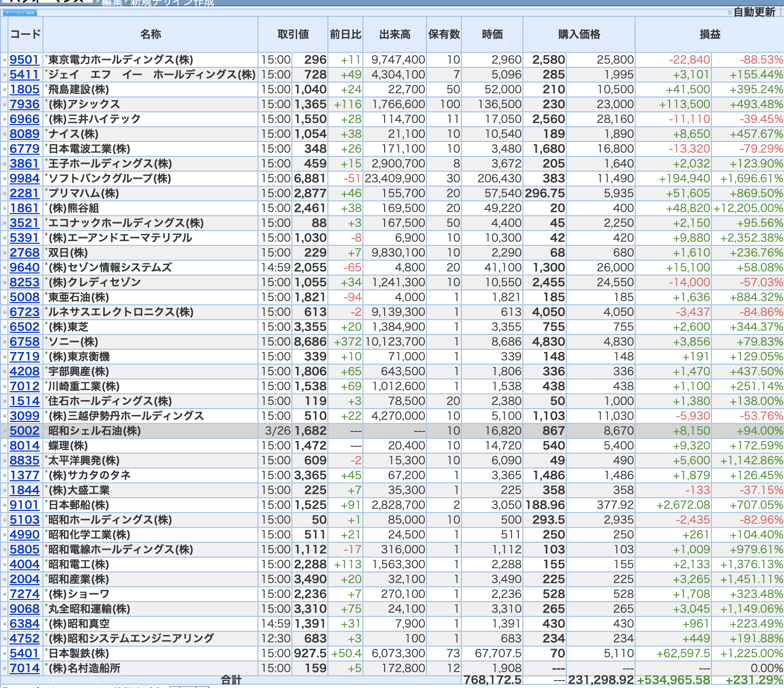Screen dimensions: 784x688
Task: Click the small row icon beside code 9501
Action: [5, 60]
